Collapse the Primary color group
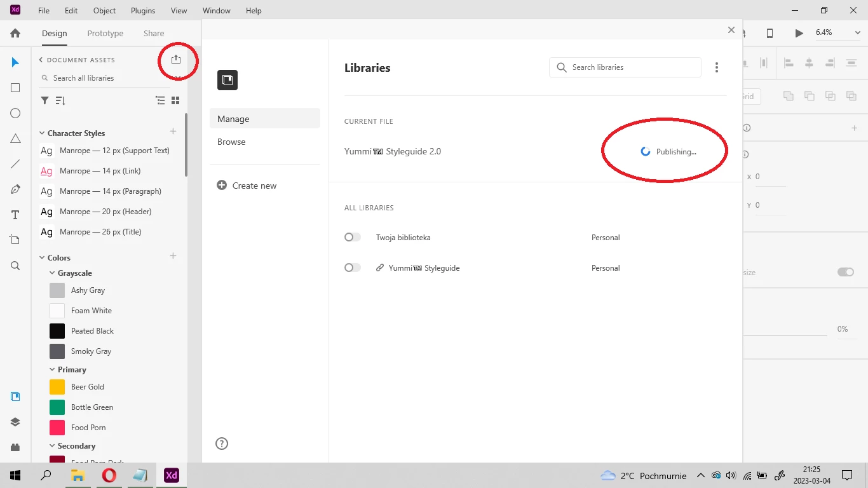Screen dimensions: 868x488 pos(52,369)
